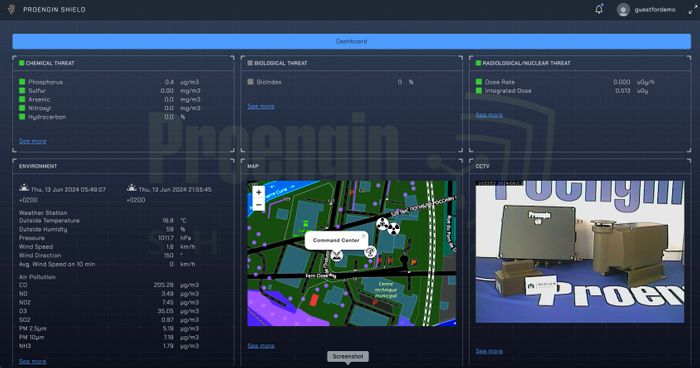The height and width of the screenshot is (368, 700).
Task: Click the Pressure value 1011.7
Action: pyautogui.click(x=166, y=238)
